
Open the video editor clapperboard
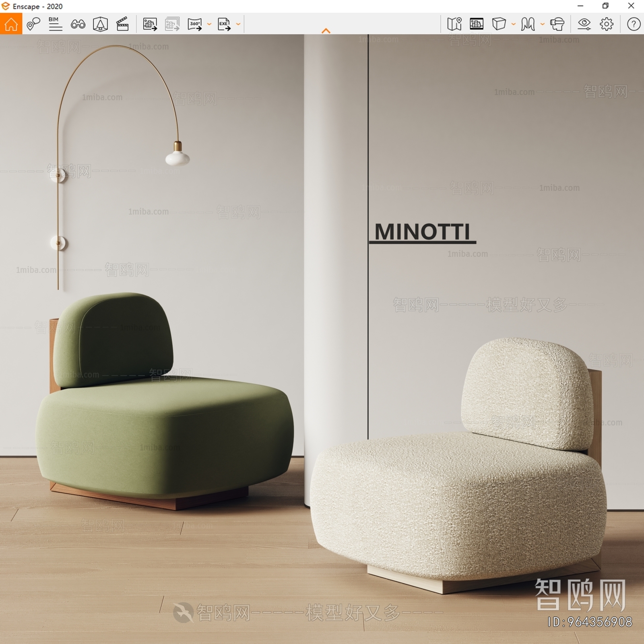coord(122,24)
